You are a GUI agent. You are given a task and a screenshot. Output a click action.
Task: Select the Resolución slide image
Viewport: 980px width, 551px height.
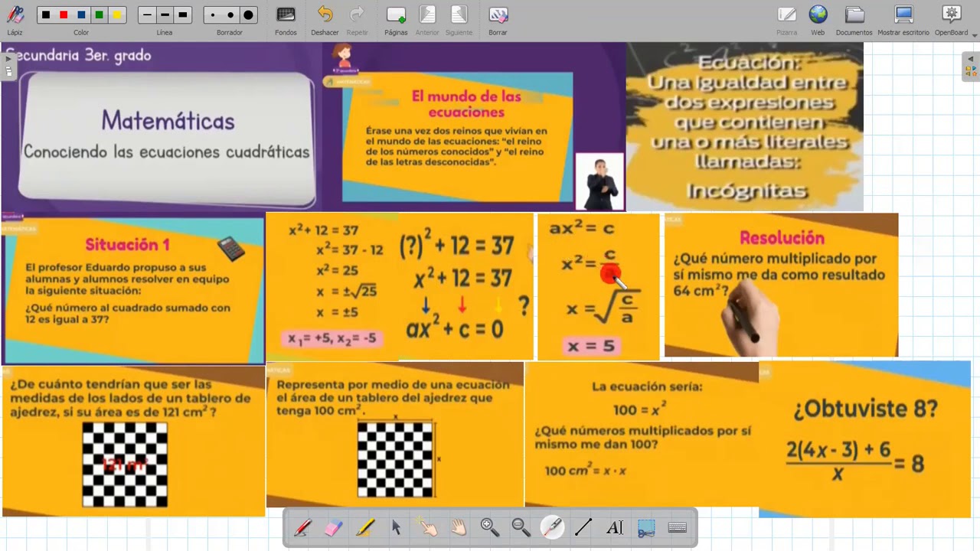tap(781, 285)
